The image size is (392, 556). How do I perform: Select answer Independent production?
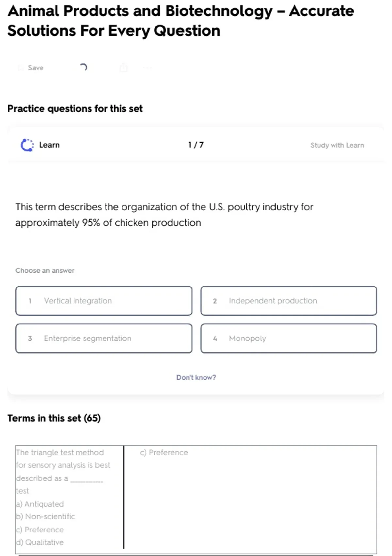coord(288,301)
